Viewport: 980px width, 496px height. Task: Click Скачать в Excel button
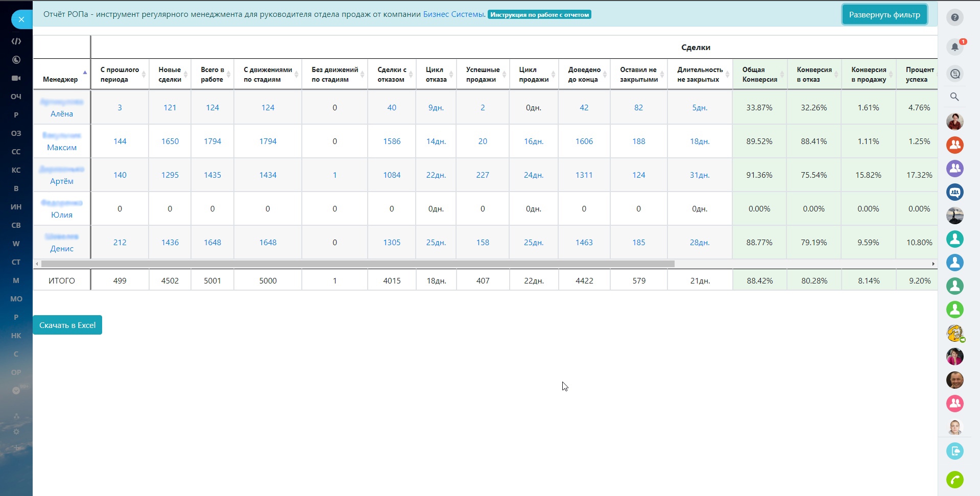point(67,325)
